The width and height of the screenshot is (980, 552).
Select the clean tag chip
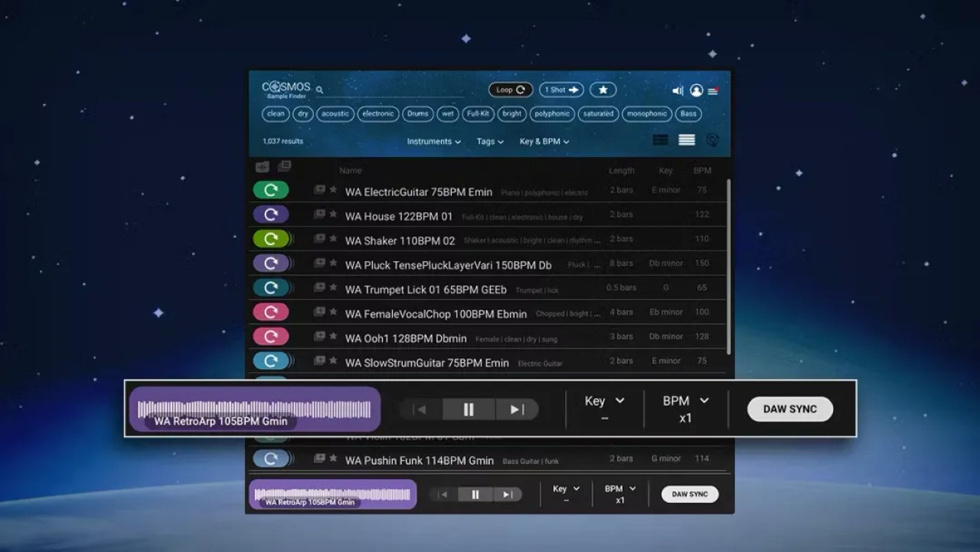tap(276, 113)
